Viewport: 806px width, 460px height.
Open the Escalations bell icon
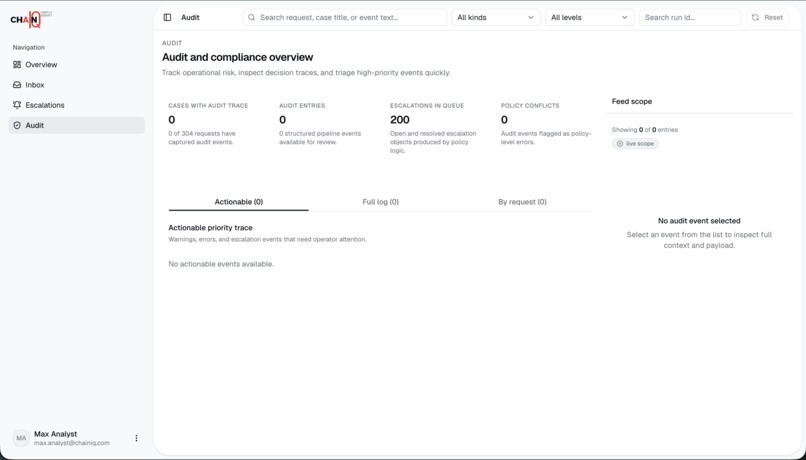click(x=17, y=105)
